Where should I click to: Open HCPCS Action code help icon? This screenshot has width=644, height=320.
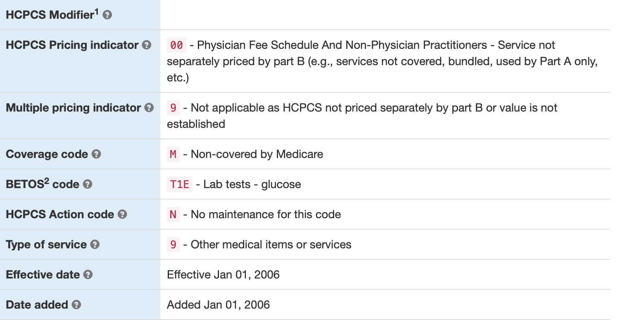[122, 215]
